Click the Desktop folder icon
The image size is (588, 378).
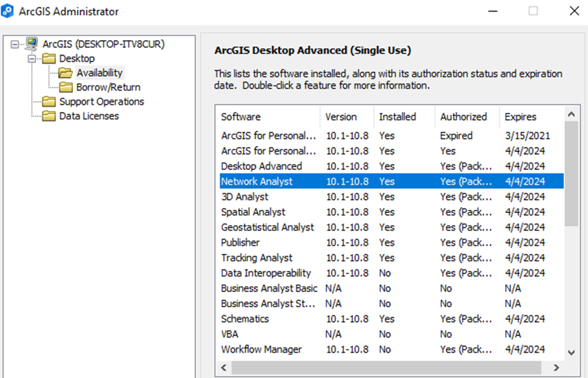[49, 59]
